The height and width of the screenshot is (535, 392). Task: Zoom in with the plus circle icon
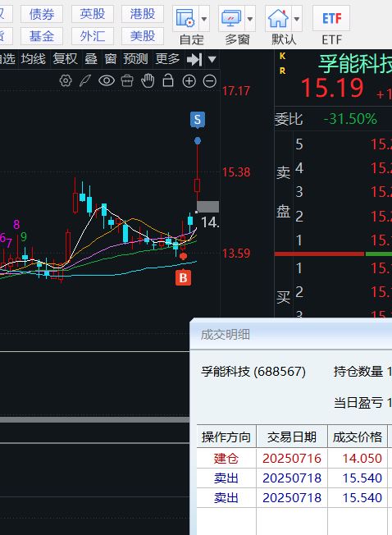coord(189,81)
